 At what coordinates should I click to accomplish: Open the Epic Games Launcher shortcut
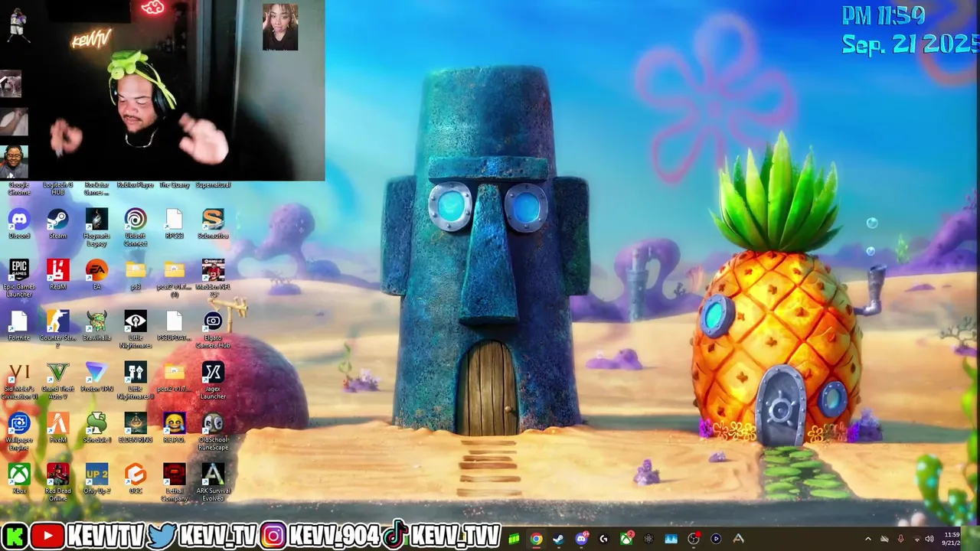tap(19, 279)
